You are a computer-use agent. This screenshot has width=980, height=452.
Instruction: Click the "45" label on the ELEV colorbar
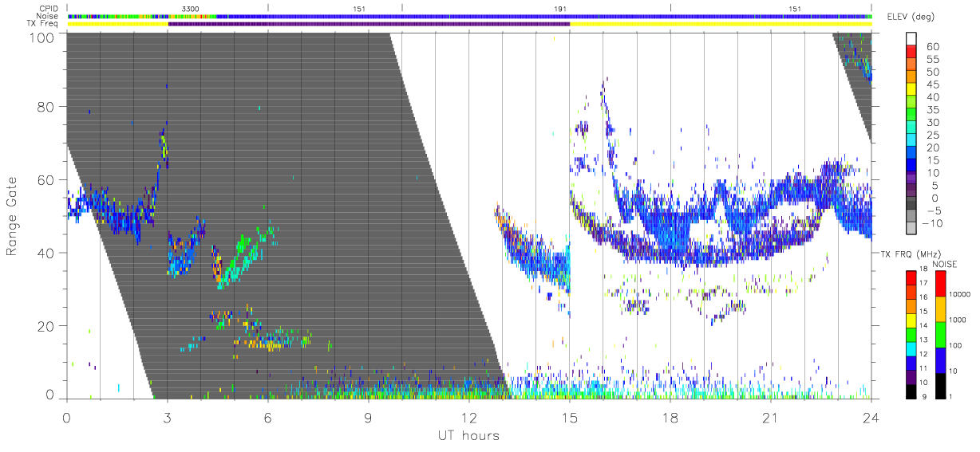(931, 85)
